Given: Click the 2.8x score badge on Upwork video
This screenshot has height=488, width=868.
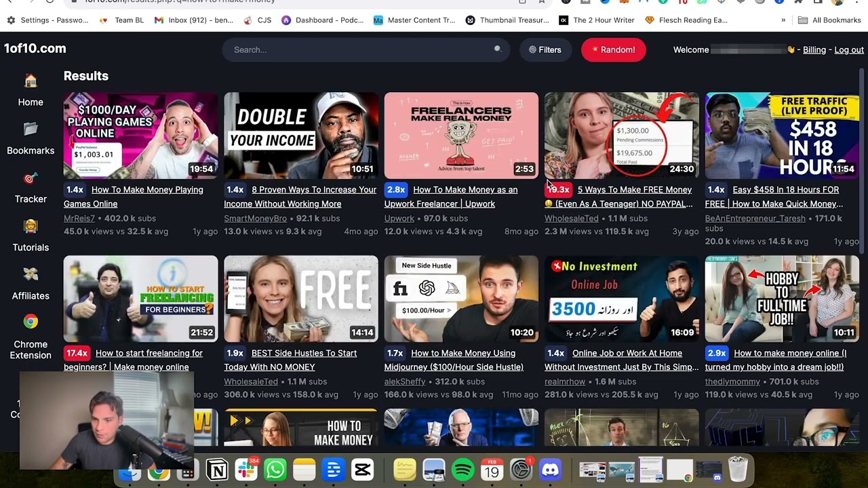Looking at the screenshot, I should (x=396, y=190).
